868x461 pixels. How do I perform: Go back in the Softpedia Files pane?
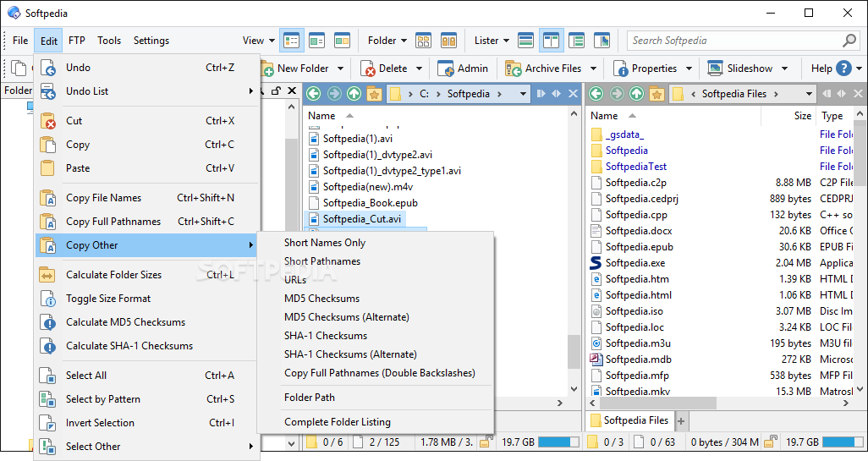pyautogui.click(x=596, y=94)
